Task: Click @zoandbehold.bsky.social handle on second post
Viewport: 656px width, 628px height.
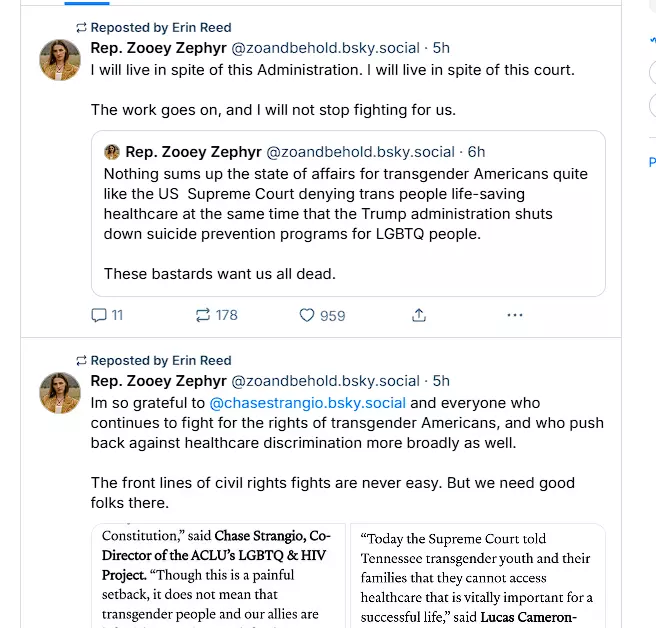Action: tap(325, 381)
